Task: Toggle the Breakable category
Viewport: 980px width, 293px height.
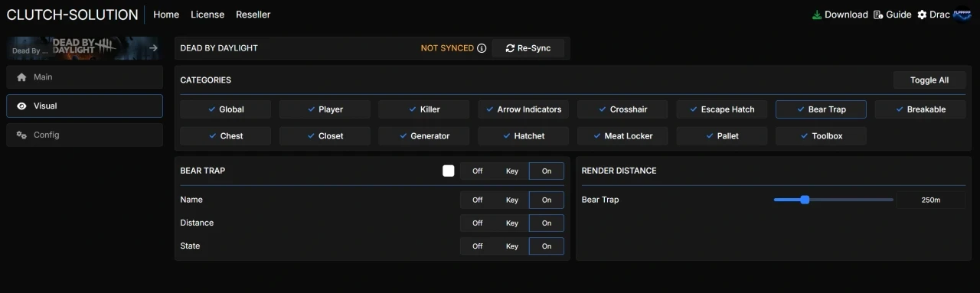Action: pos(920,109)
